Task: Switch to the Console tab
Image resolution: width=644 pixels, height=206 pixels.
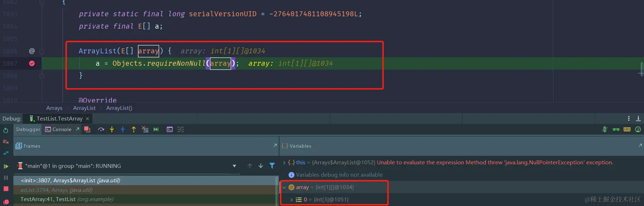Action: (x=58, y=129)
